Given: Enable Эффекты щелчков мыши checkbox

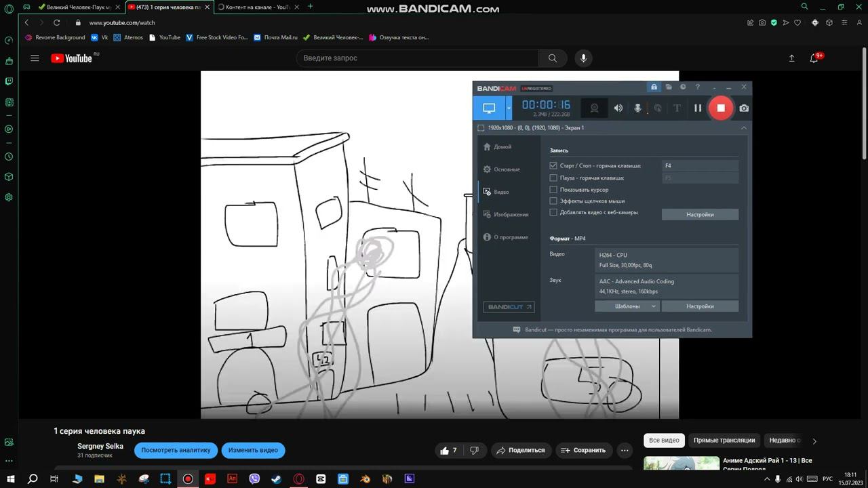Looking at the screenshot, I should click(553, 201).
